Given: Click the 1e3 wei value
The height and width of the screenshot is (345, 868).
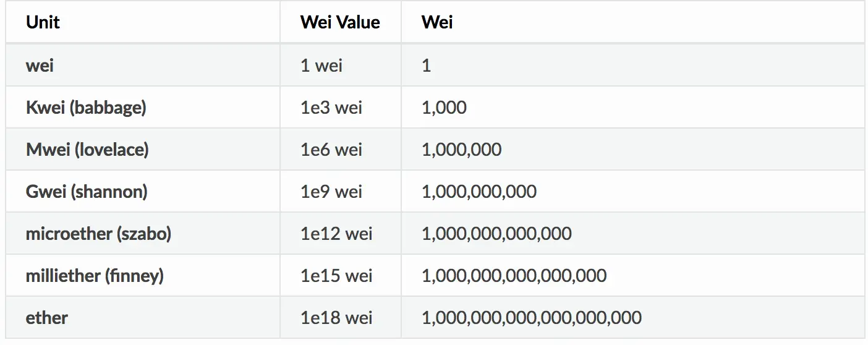Looking at the screenshot, I should click(331, 108).
